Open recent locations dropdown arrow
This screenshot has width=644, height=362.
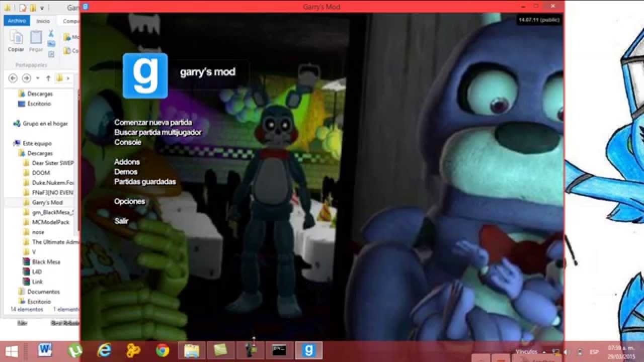point(39,78)
